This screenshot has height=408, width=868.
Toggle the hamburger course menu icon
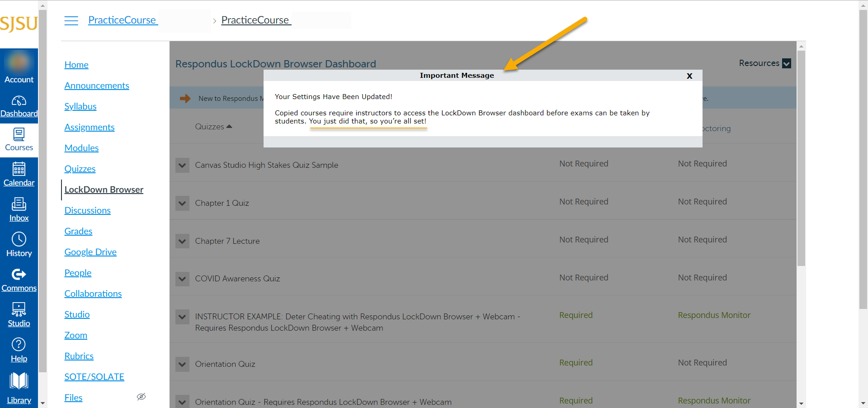pos(71,20)
